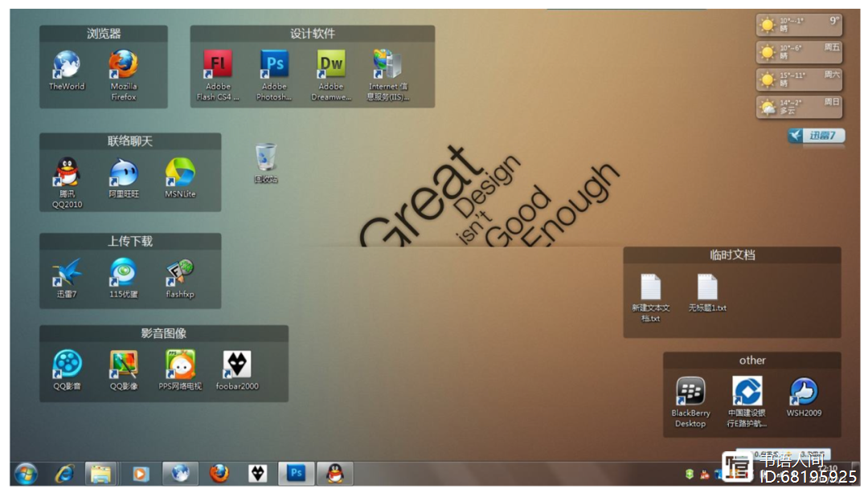Launch the PPS网络电视 shortcut
The height and width of the screenshot is (493, 868).
[x=180, y=365]
